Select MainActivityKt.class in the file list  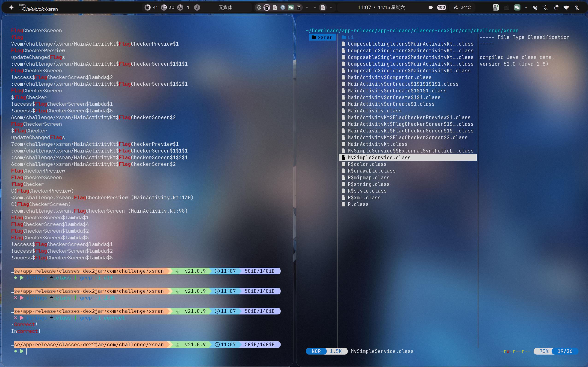pyautogui.click(x=377, y=144)
